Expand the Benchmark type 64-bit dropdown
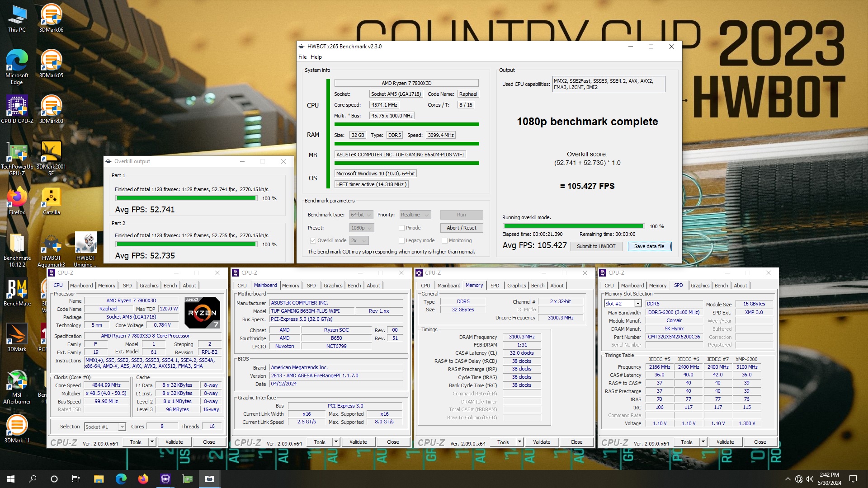Screen dimensions: 868x488 tap(361, 215)
